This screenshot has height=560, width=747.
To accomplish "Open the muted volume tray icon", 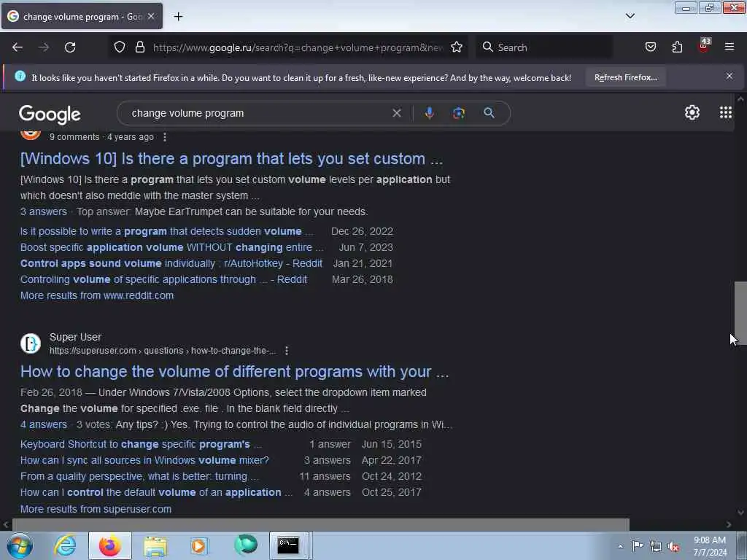I will click(673, 547).
